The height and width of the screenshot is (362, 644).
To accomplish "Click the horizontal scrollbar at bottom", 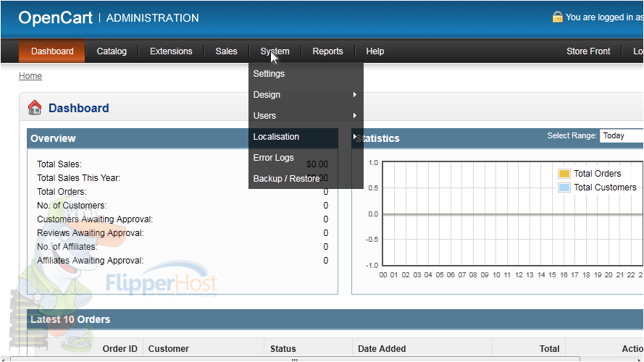I will click(x=295, y=359).
